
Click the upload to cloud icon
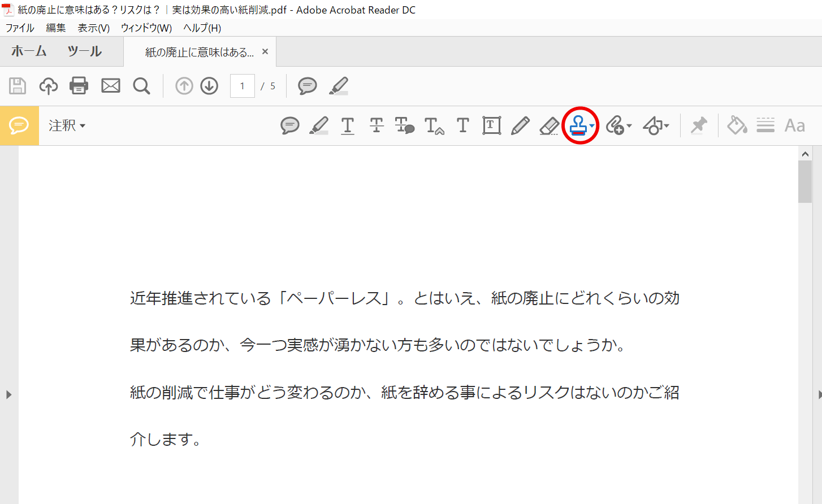click(x=49, y=86)
